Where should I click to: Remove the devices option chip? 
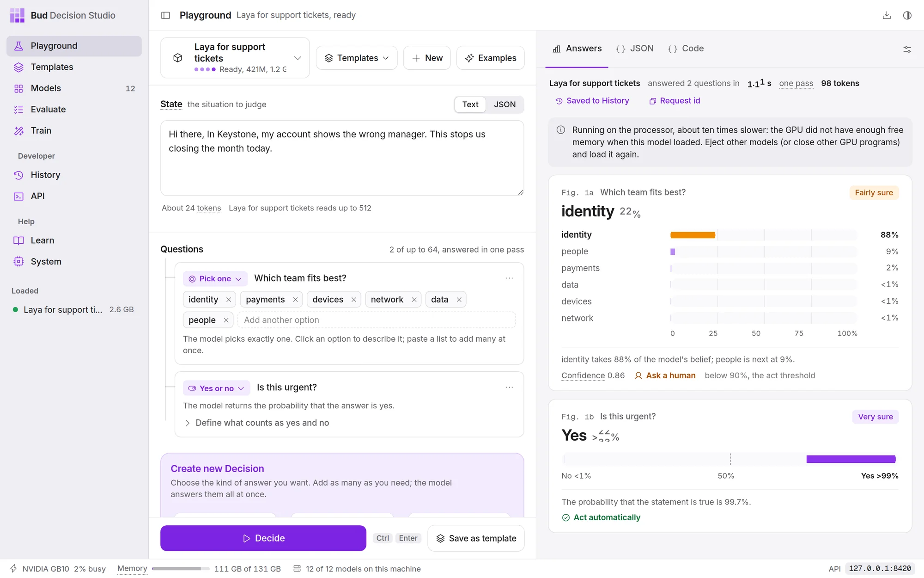click(354, 300)
